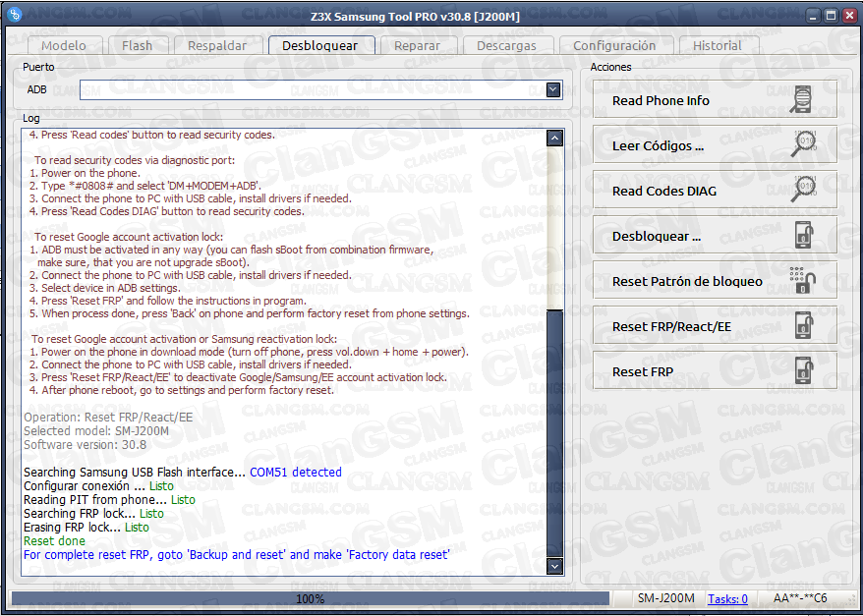This screenshot has height=616, width=863.
Task: Click the phone icon beside Read Phone Info
Action: pyautogui.click(x=801, y=100)
